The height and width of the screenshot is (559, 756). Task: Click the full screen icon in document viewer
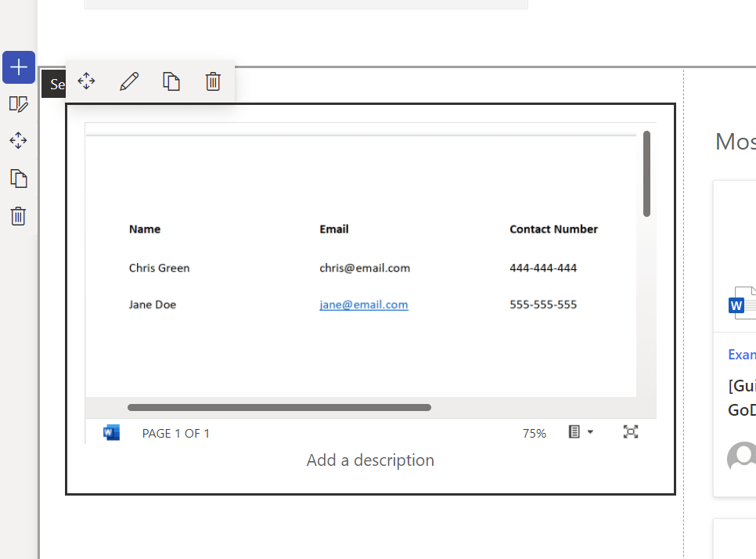631,431
